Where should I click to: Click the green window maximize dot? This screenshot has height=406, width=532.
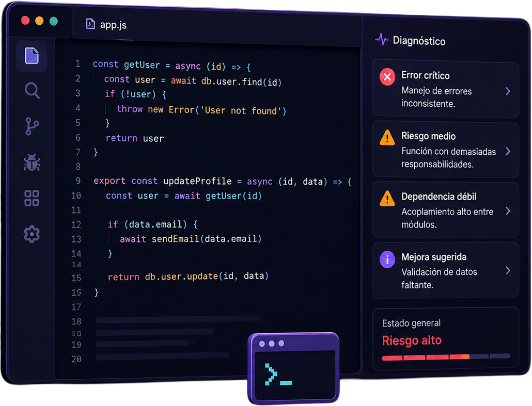pyautogui.click(x=53, y=21)
